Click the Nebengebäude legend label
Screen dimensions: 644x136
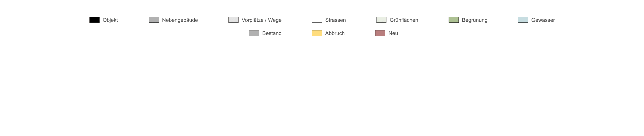[x=180, y=20]
